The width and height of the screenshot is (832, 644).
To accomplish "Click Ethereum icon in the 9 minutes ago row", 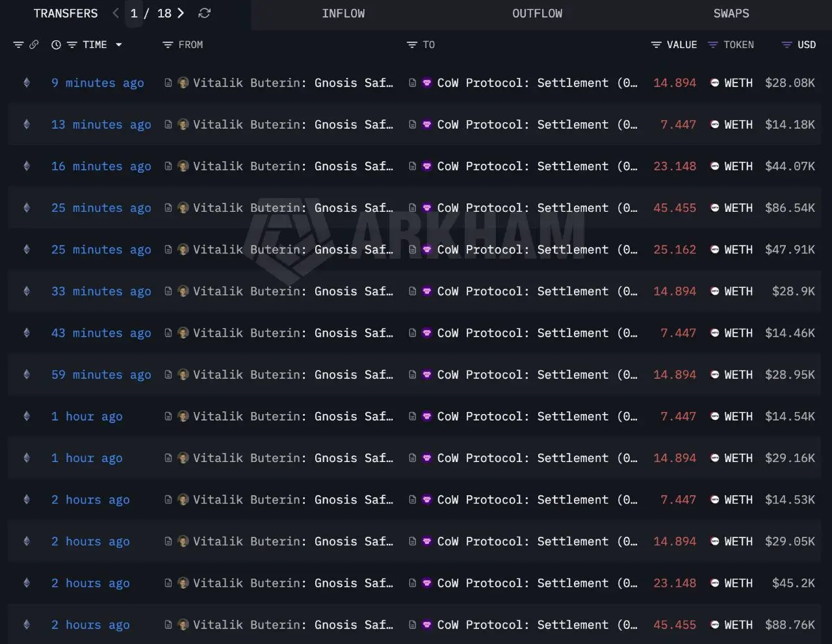I will (27, 83).
